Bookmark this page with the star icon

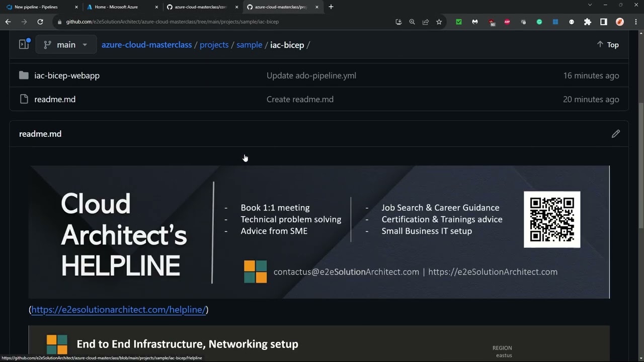(439, 22)
